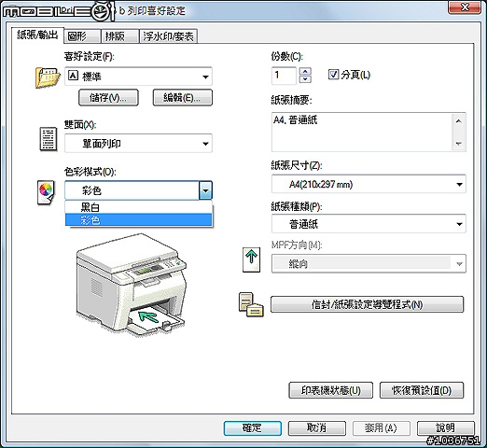Open the 雙面 單面列印 dropdown
Image resolution: width=487 pixels, height=448 pixels.
pyautogui.click(x=138, y=144)
